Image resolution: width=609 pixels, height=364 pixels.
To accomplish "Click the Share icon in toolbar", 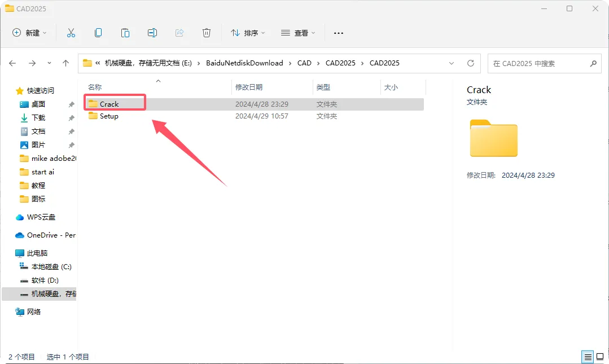I will coord(179,33).
